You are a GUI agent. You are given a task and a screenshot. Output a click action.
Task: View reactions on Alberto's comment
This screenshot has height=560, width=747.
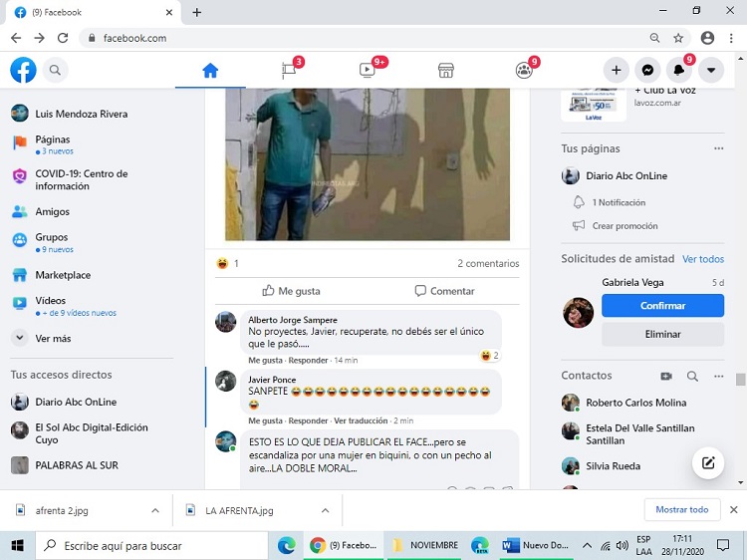pyautogui.click(x=489, y=356)
